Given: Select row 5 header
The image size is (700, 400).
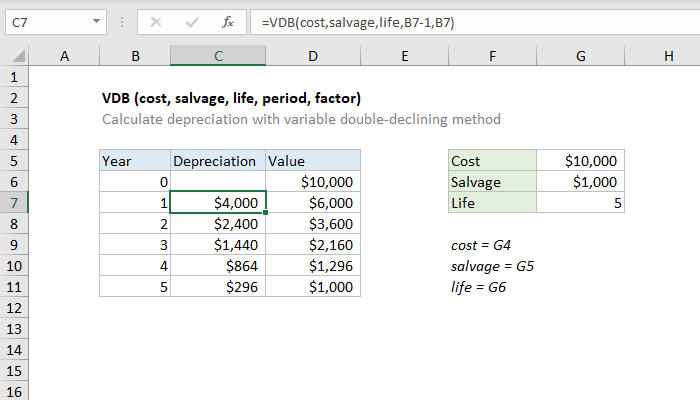Looking at the screenshot, I should pyautogui.click(x=14, y=161).
